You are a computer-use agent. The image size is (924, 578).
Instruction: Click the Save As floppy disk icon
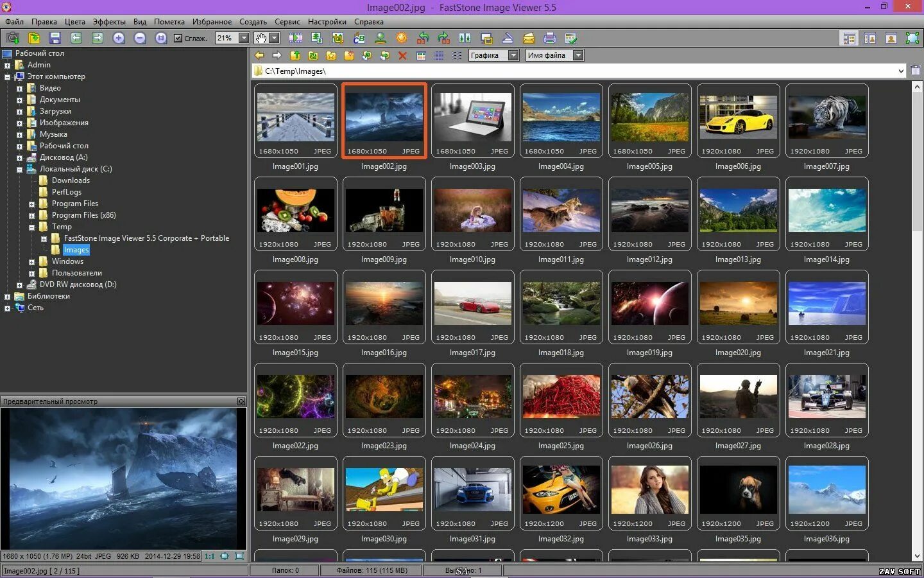[x=55, y=39]
